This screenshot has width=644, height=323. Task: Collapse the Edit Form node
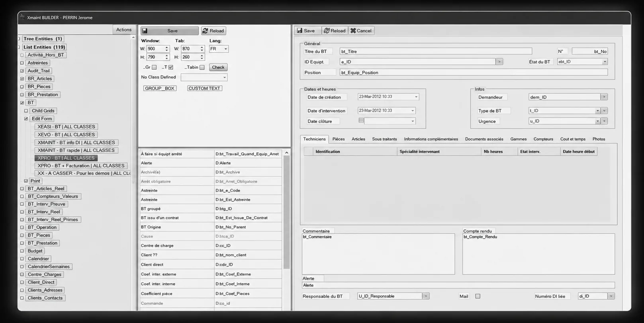point(26,119)
